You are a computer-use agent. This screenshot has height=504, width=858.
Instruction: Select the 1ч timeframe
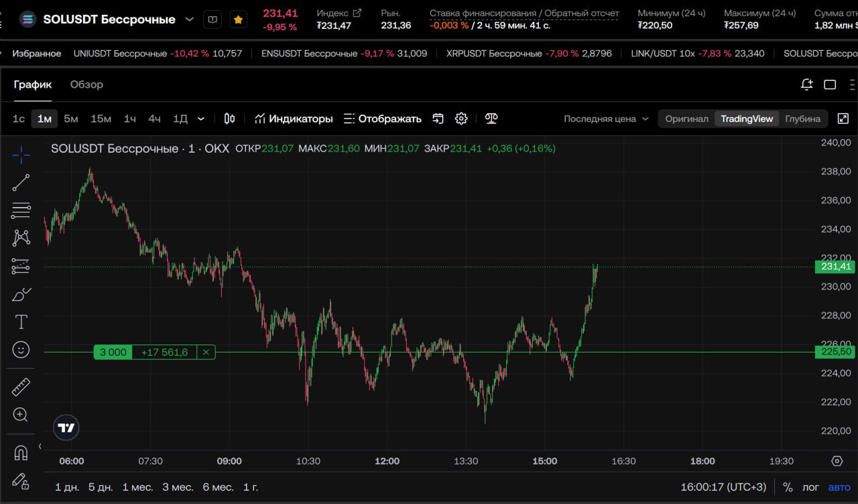pos(130,119)
